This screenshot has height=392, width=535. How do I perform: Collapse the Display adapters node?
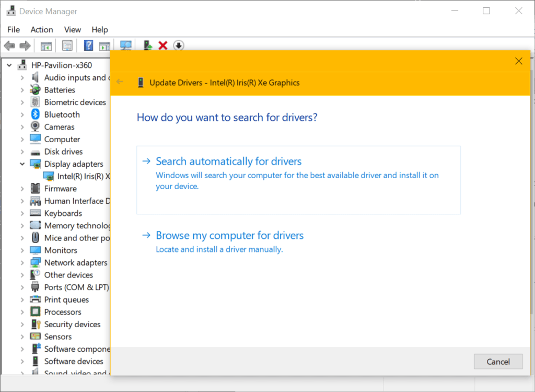pos(22,164)
